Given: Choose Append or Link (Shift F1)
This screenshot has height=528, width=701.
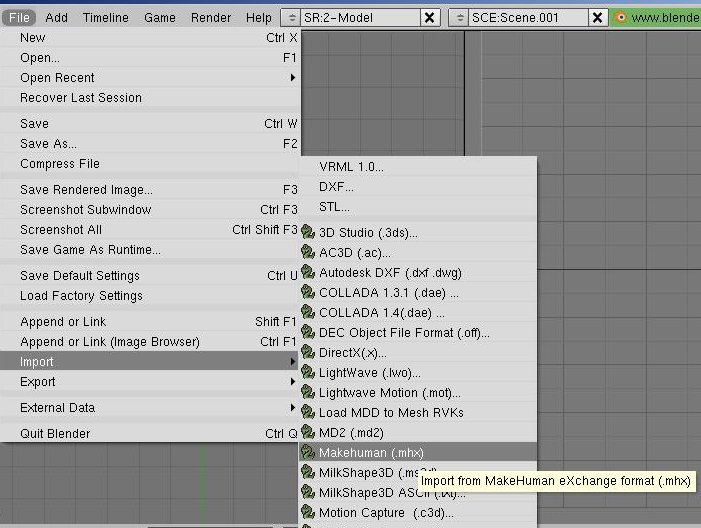Looking at the screenshot, I should click(x=150, y=321).
